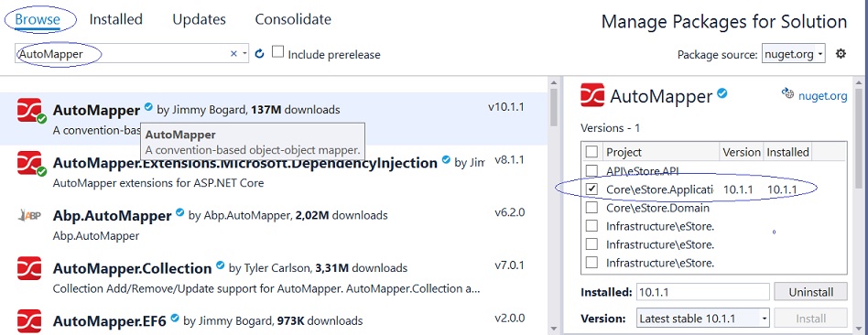Click the AutoMapper.Extensions.Microsoft.DependencyInjection package icon

29,163
